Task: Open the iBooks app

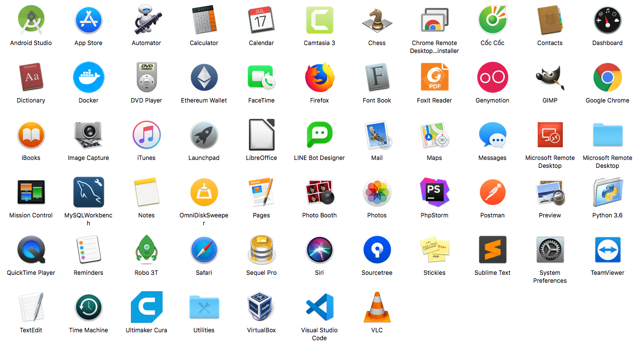Action: click(x=31, y=135)
